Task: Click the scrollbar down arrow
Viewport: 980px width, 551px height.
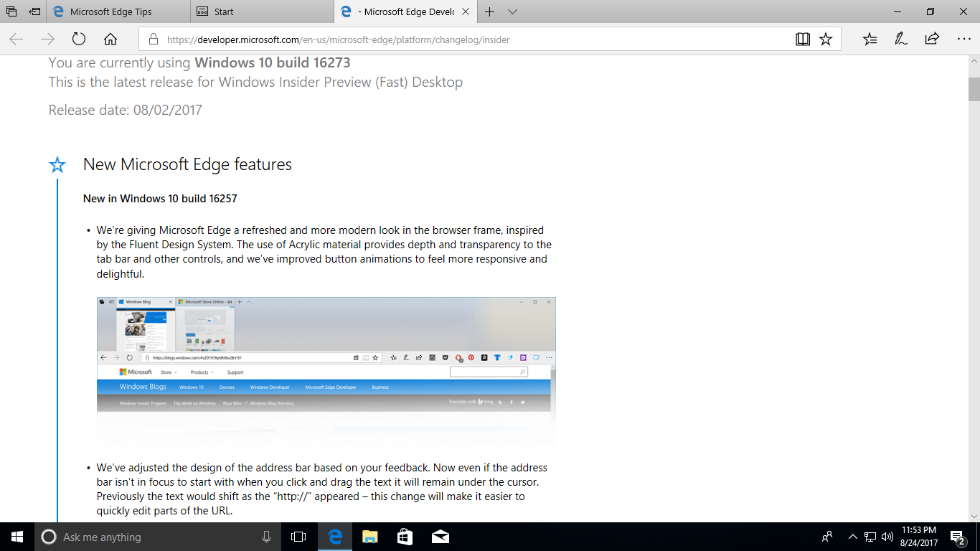Action: point(974,515)
